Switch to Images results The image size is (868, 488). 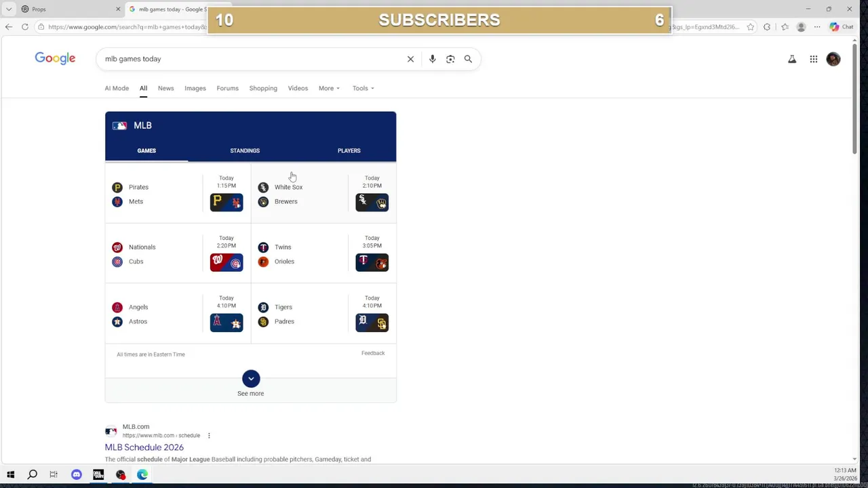(x=195, y=88)
